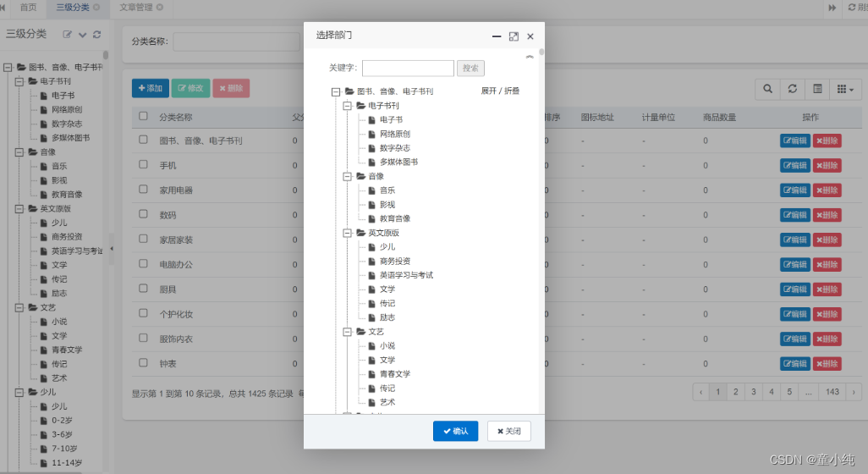This screenshot has height=474, width=868.
Task: Click the 分类名称 search input field
Action: coord(238,41)
